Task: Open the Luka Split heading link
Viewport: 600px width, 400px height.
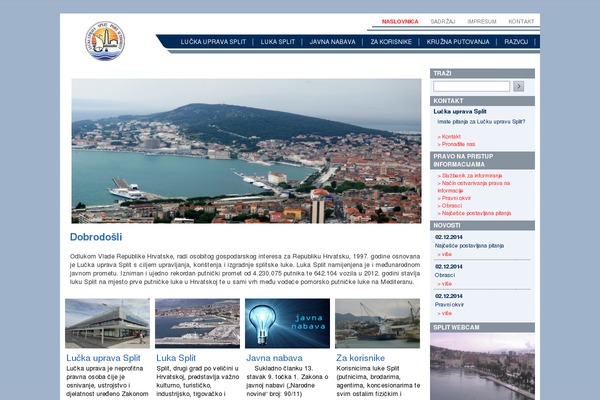Action: click(176, 358)
